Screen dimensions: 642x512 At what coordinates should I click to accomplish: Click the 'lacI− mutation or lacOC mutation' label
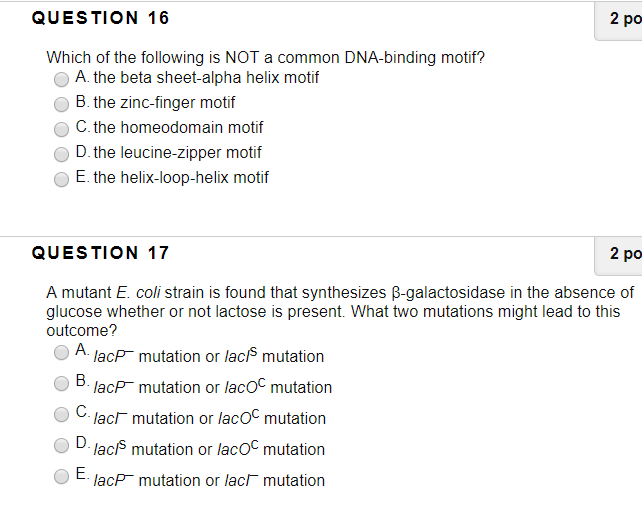pos(210,417)
